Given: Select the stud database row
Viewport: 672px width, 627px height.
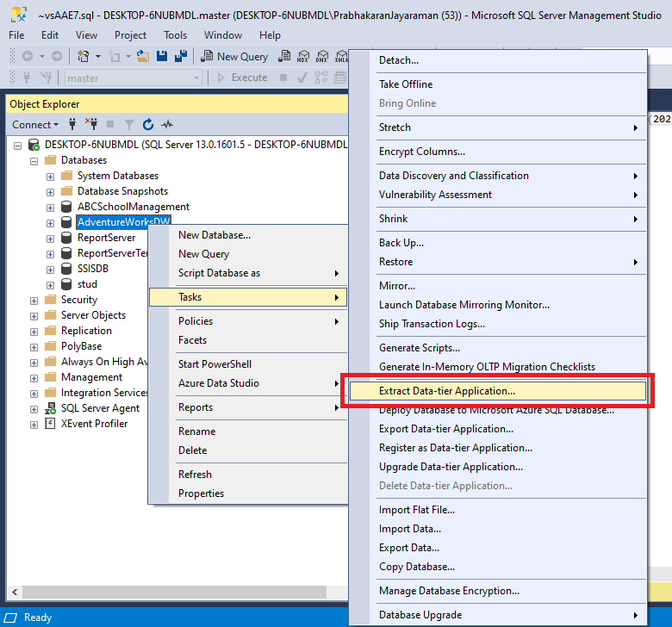Looking at the screenshot, I should [x=87, y=284].
